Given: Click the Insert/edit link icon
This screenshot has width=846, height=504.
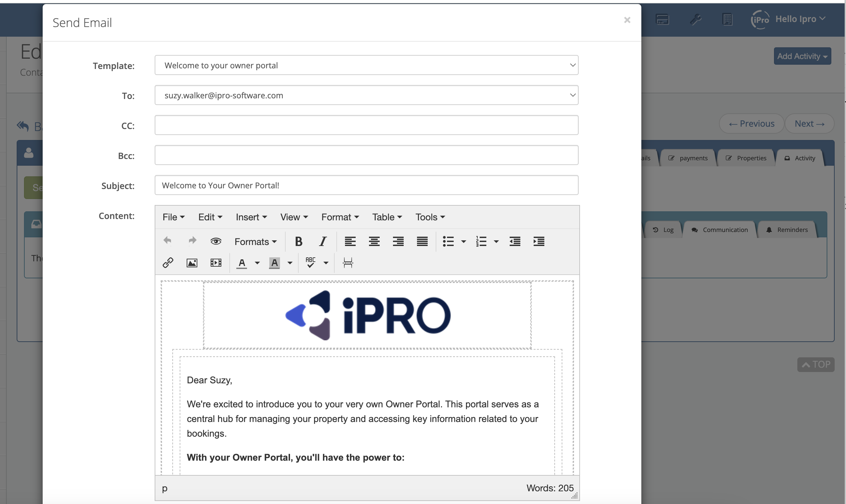Looking at the screenshot, I should 168,263.
